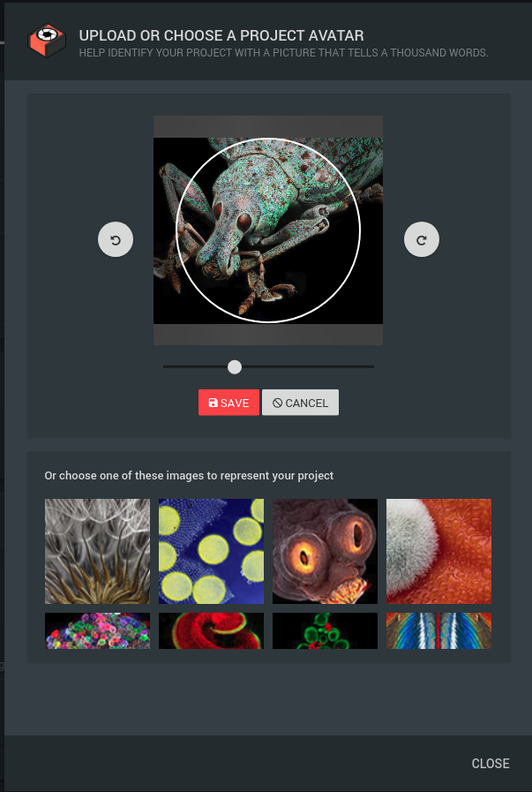This screenshot has width=532, height=792.
Task: Select the blue and orange wing scales image
Action: click(x=438, y=631)
